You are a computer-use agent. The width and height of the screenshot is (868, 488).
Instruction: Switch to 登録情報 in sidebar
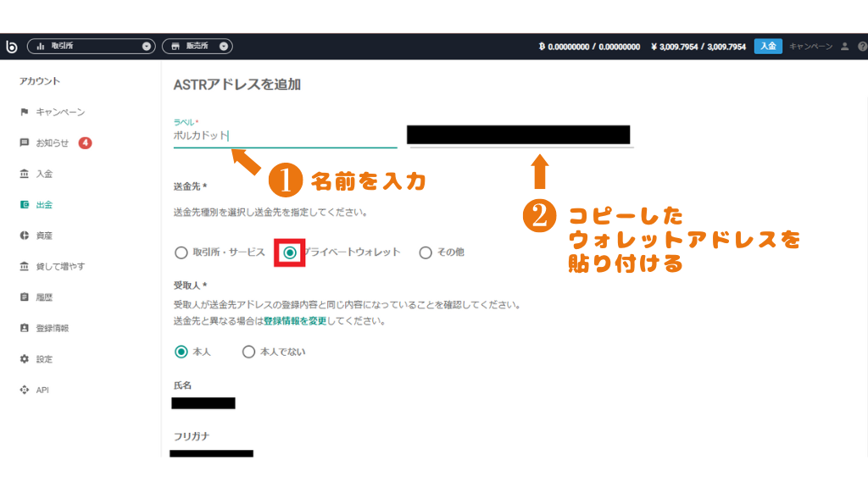pos(25,328)
